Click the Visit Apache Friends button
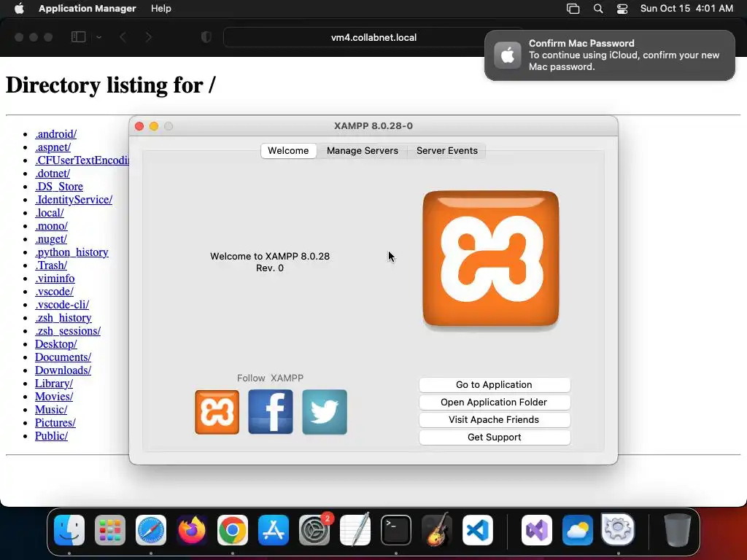The height and width of the screenshot is (560, 747). (x=494, y=420)
